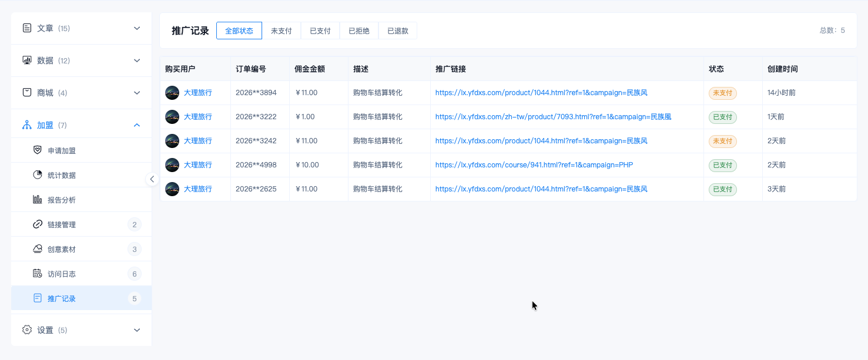Image resolution: width=868 pixels, height=360 pixels.
Task: Select the 已退款 filter tab
Action: coord(398,31)
